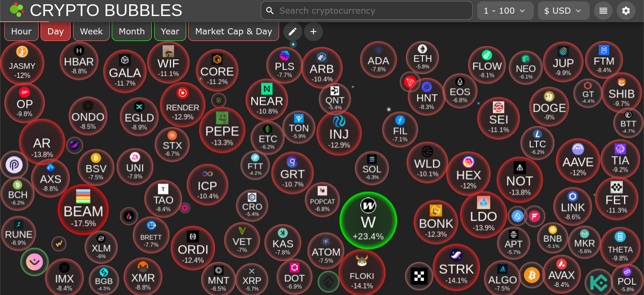
Task: Open the KAS bubble
Action: [x=283, y=243]
